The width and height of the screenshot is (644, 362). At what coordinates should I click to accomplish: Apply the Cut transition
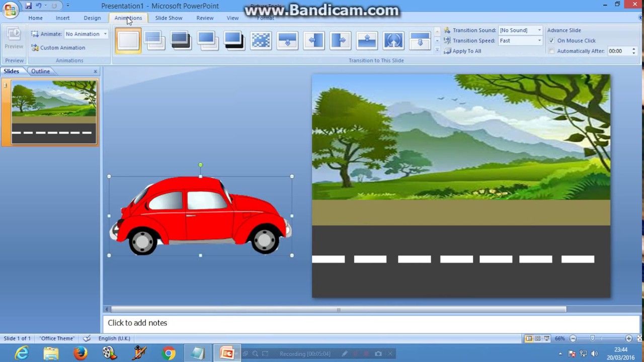pos(207,40)
